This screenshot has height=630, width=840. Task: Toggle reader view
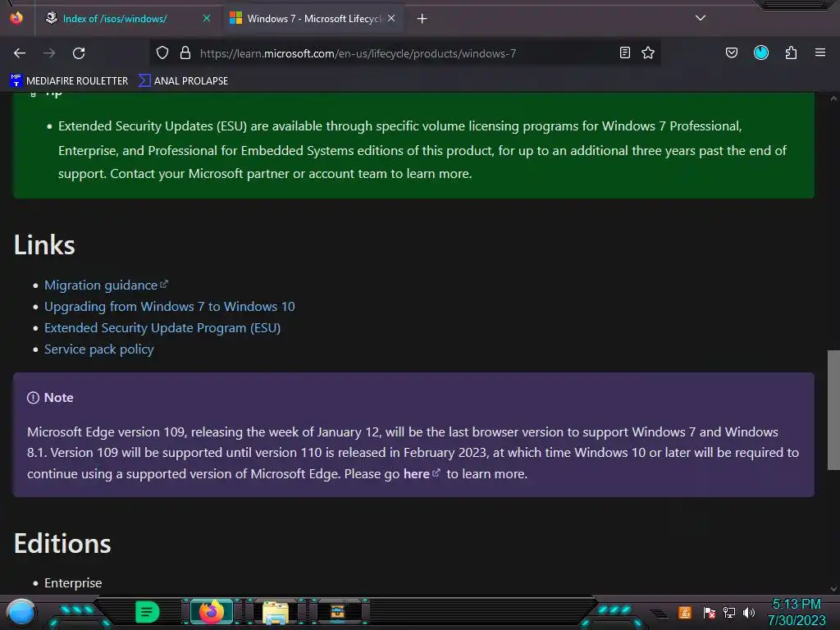pyautogui.click(x=624, y=53)
